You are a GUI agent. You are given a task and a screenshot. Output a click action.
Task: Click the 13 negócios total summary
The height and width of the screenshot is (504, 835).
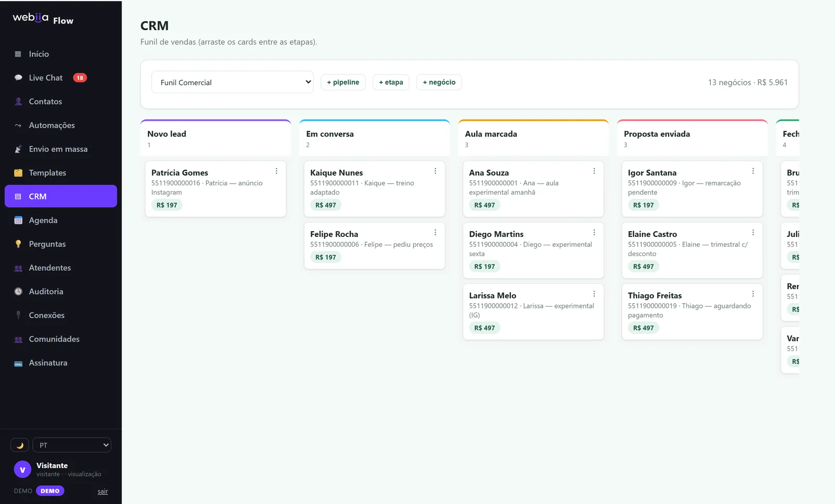pos(748,82)
